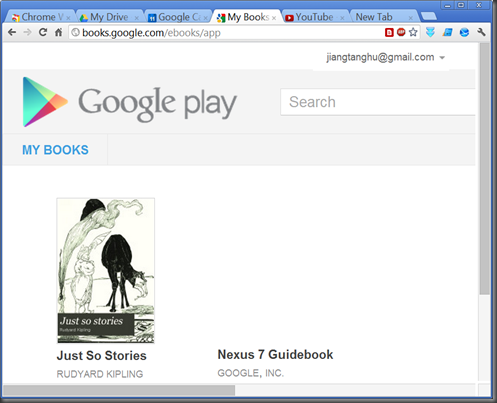
Task: Click inside the Google Play Search field
Action: (378, 102)
